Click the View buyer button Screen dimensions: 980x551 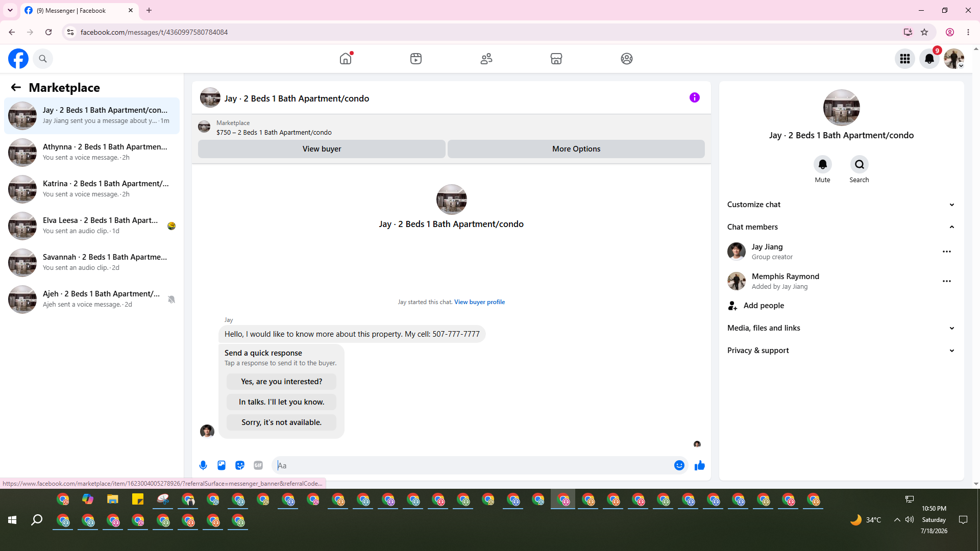pos(322,149)
